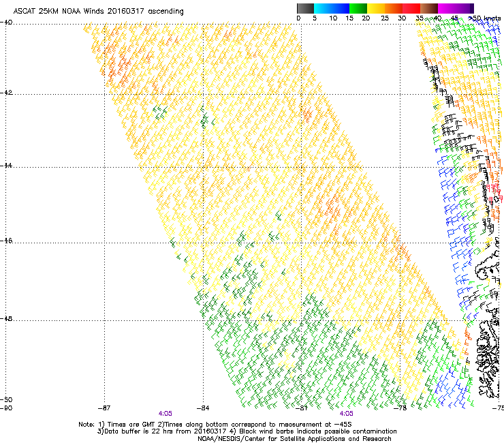Click the 4:05 time label between -87 and -84
The image size is (504, 443).
[166, 414]
